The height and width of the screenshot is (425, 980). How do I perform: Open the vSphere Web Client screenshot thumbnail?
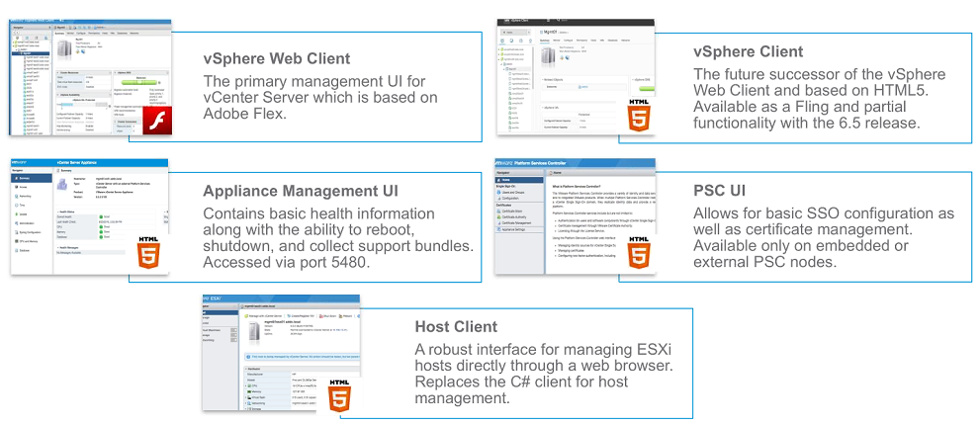click(x=90, y=77)
